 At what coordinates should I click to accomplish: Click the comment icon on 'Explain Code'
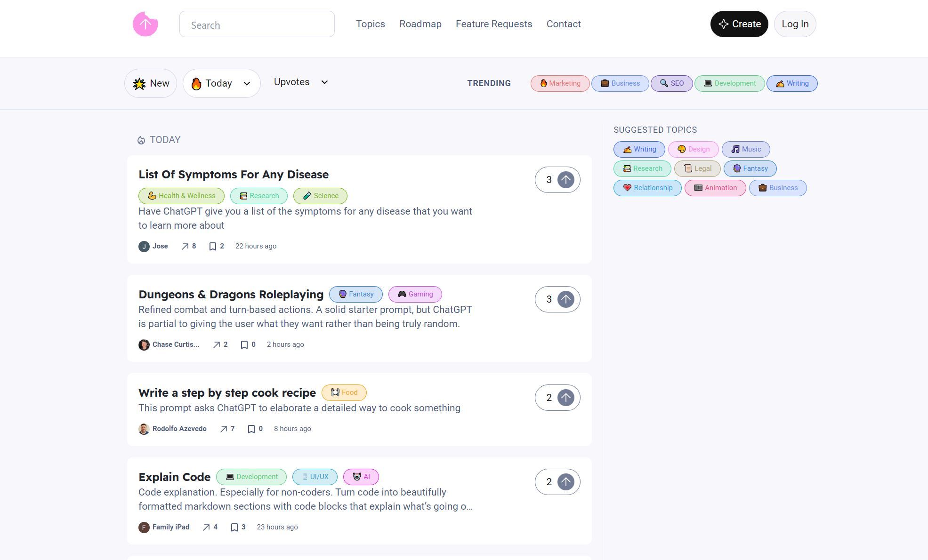(x=234, y=527)
